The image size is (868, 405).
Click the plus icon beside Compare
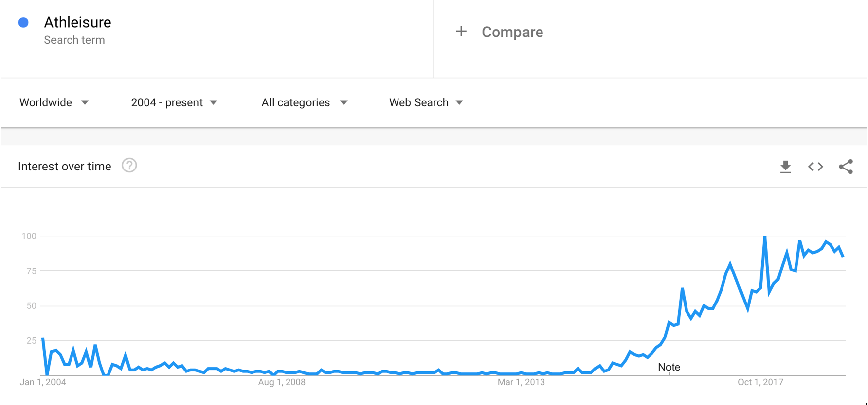[x=461, y=32]
